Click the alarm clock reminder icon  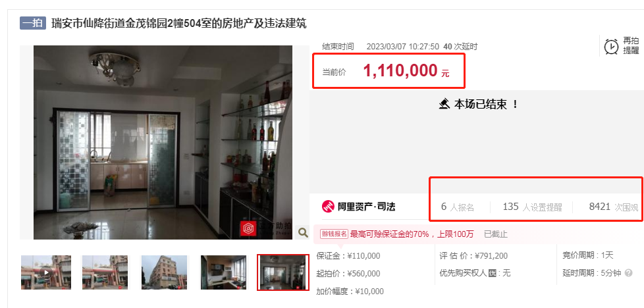611,46
